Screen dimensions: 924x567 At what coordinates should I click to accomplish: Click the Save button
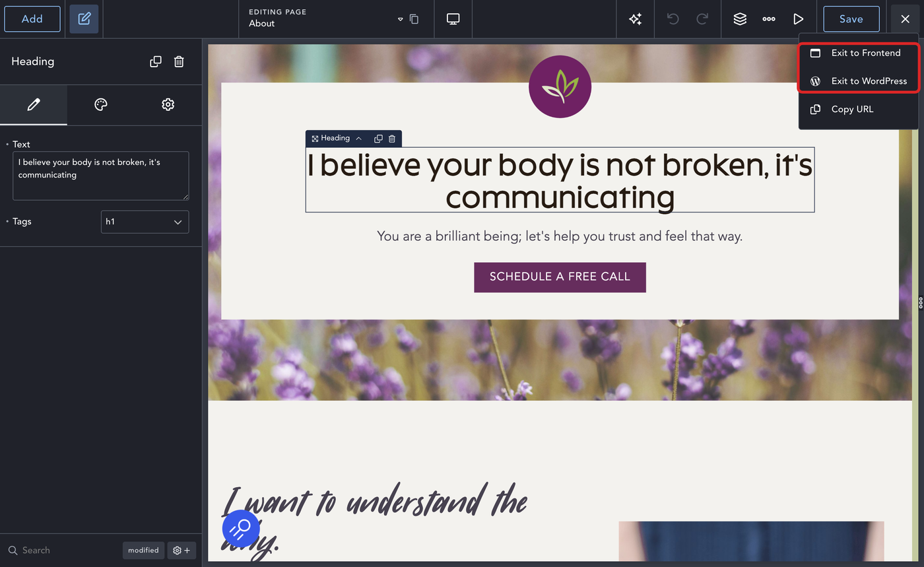[x=851, y=19]
